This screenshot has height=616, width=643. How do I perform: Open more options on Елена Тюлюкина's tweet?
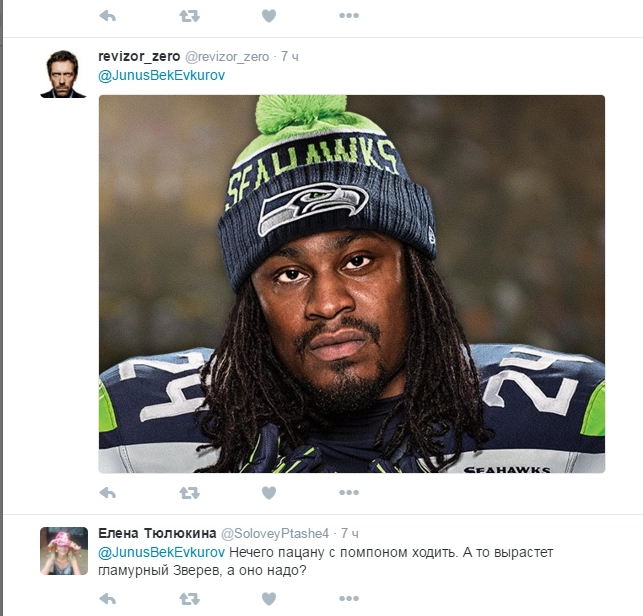pos(349,599)
